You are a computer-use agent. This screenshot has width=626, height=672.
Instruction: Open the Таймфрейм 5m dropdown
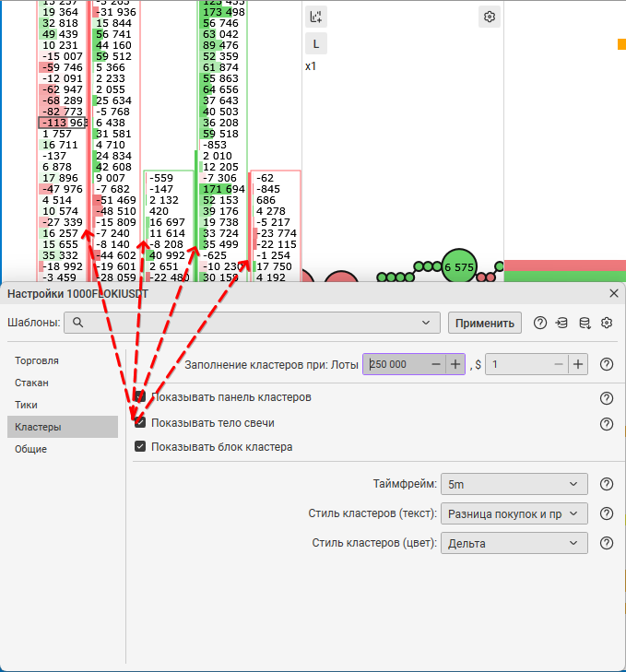tap(514, 484)
